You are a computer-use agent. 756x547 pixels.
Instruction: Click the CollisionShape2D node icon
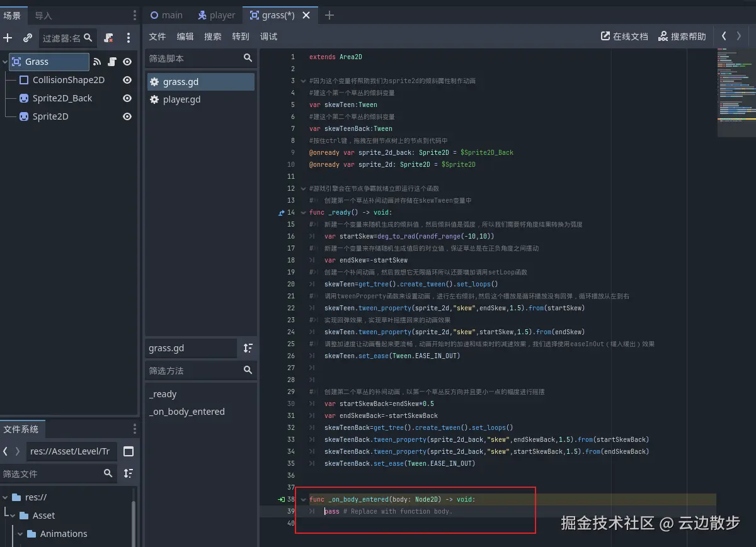click(24, 80)
